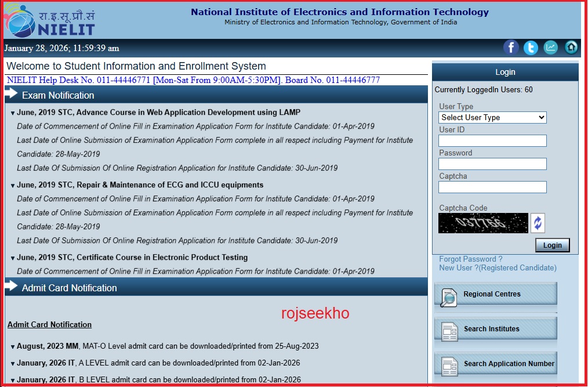Open the Forgot Password link
Image resolution: width=588 pixels, height=387 pixels.
[471, 259]
